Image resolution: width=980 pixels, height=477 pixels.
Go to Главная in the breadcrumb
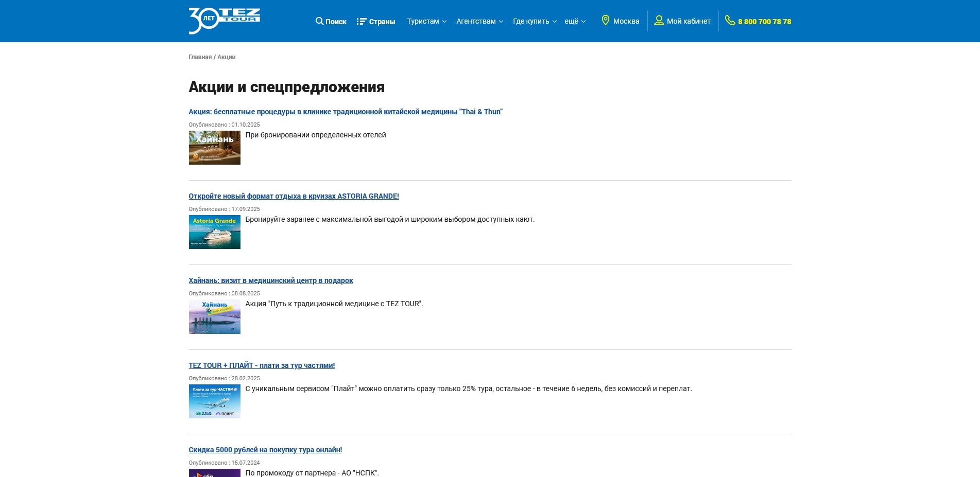click(200, 57)
